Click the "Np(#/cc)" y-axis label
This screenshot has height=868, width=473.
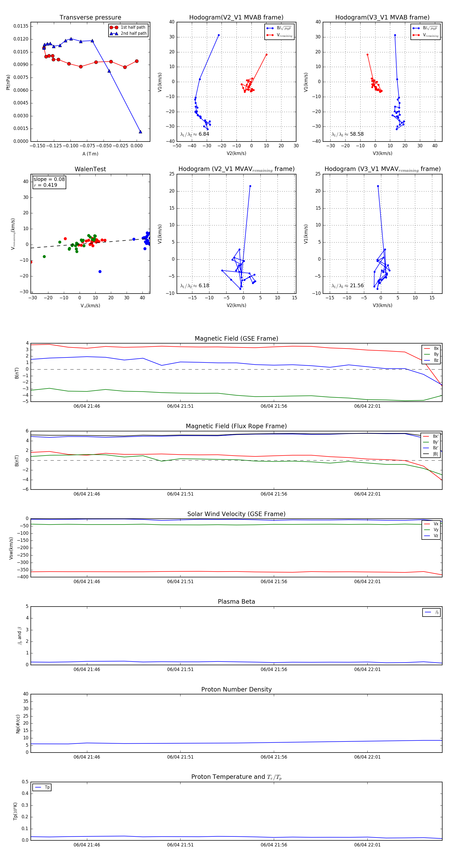coord(18,724)
